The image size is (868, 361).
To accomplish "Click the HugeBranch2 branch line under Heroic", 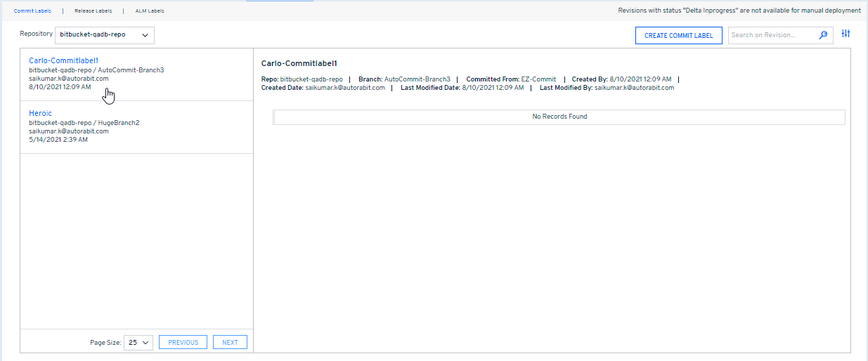I will pyautogui.click(x=84, y=123).
